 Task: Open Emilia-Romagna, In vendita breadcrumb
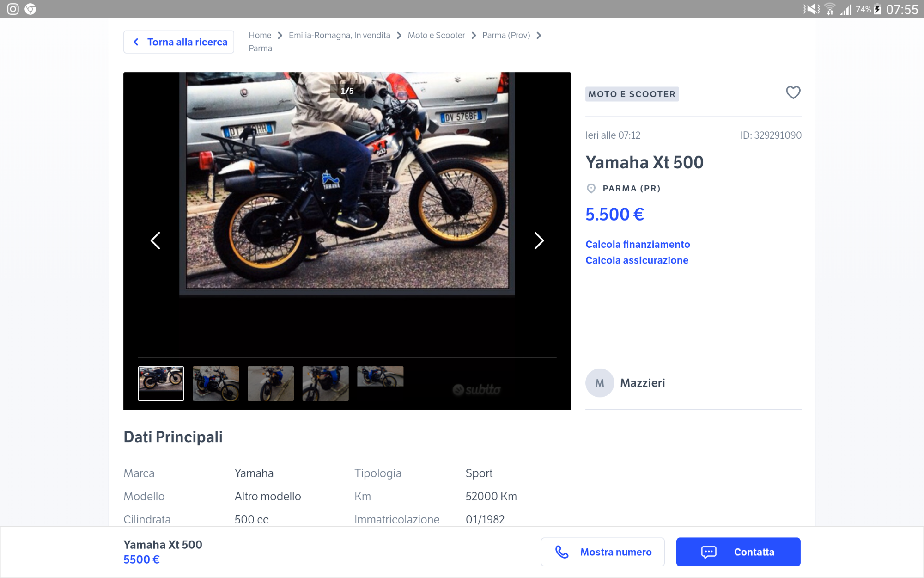339,36
